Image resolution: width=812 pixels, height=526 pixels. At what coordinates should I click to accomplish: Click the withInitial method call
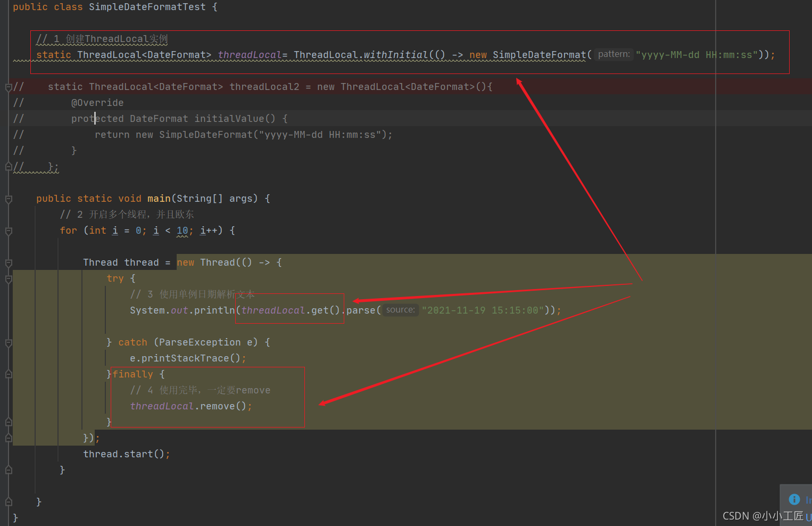tap(395, 55)
